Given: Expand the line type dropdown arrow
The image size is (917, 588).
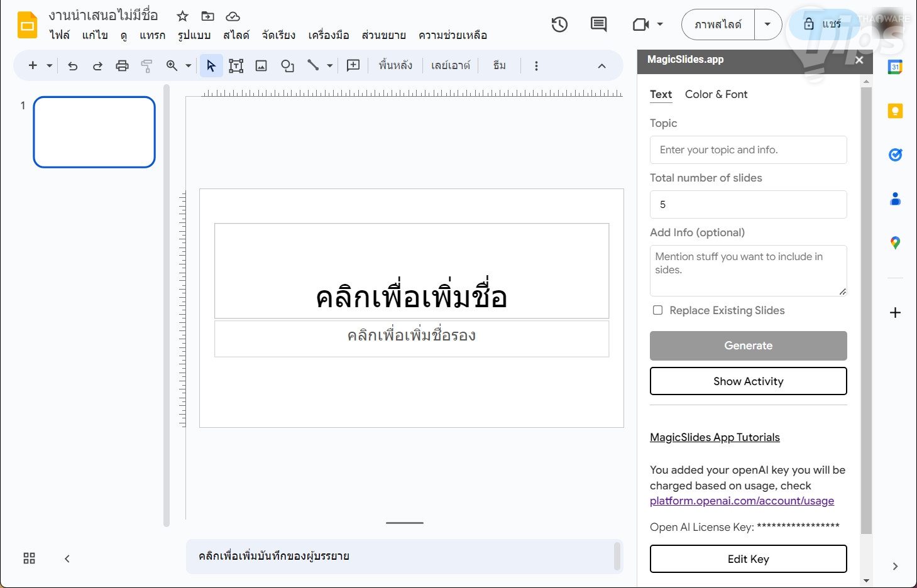Looking at the screenshot, I should [329, 66].
